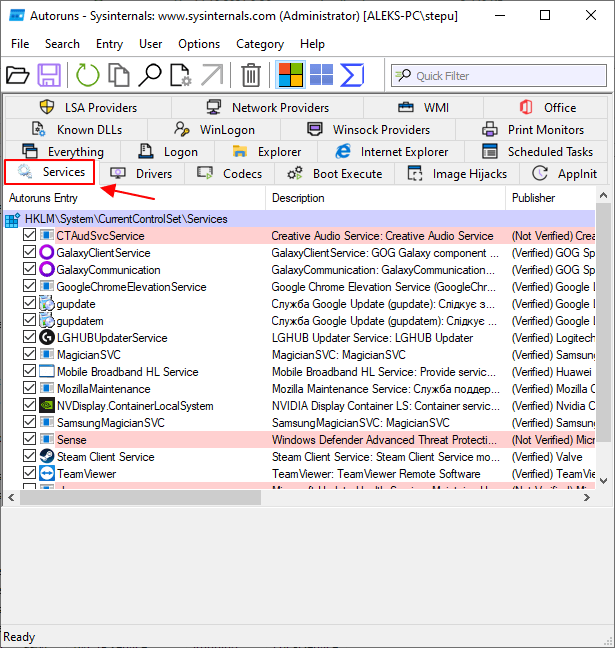This screenshot has width=615, height=648.
Task: Click the Find magnifier toolbar icon
Action: (x=150, y=75)
